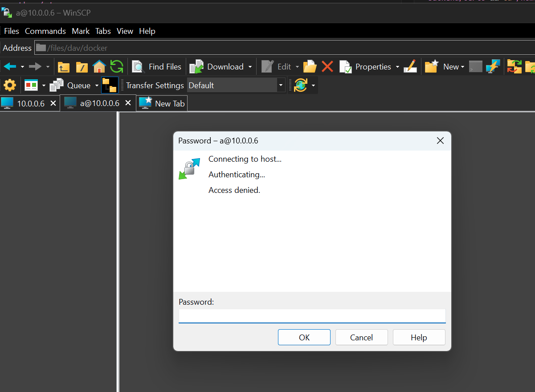Open the Queue dropdown arrow
The width and height of the screenshot is (535, 392).
tap(96, 85)
